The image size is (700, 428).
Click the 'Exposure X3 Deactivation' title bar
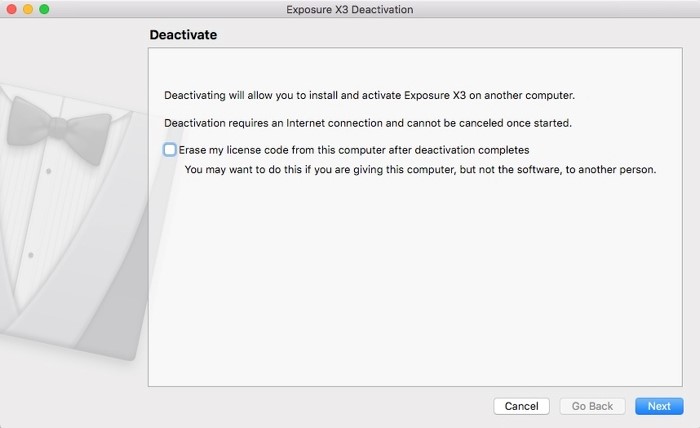tap(349, 9)
